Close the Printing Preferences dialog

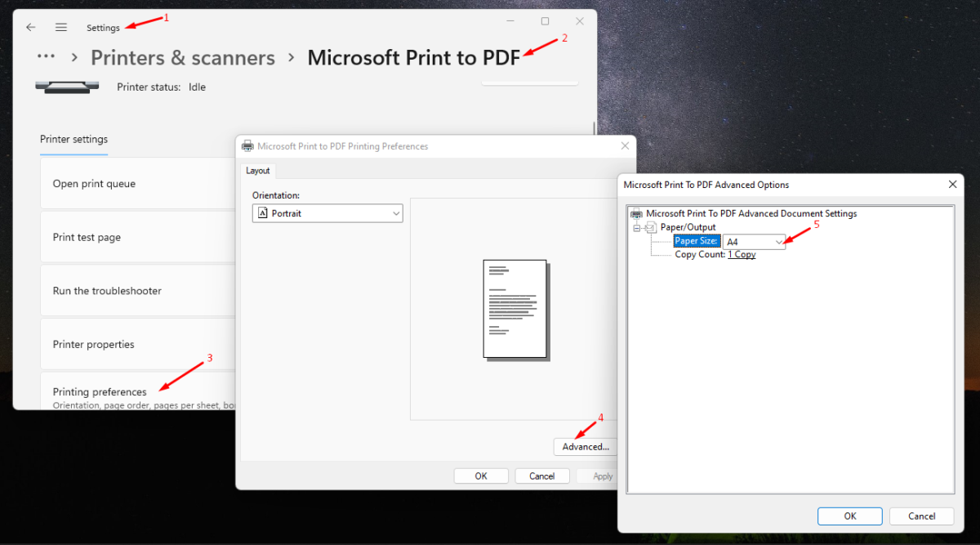click(625, 145)
